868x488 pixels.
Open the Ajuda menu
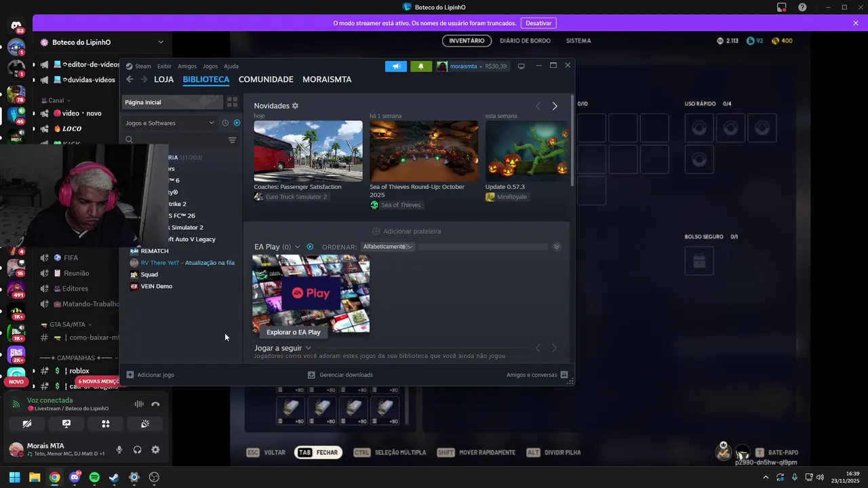[231, 66]
